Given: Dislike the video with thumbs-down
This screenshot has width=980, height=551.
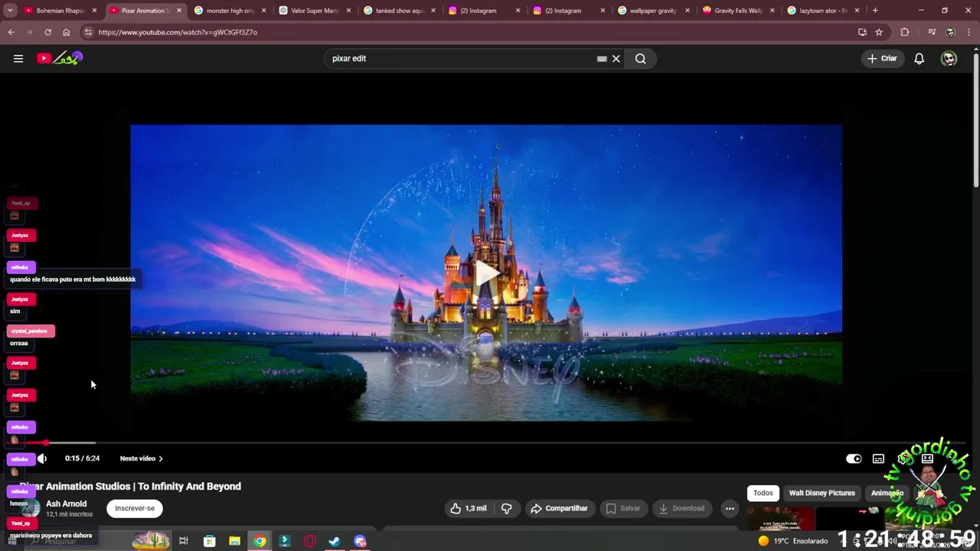Looking at the screenshot, I should (506, 508).
